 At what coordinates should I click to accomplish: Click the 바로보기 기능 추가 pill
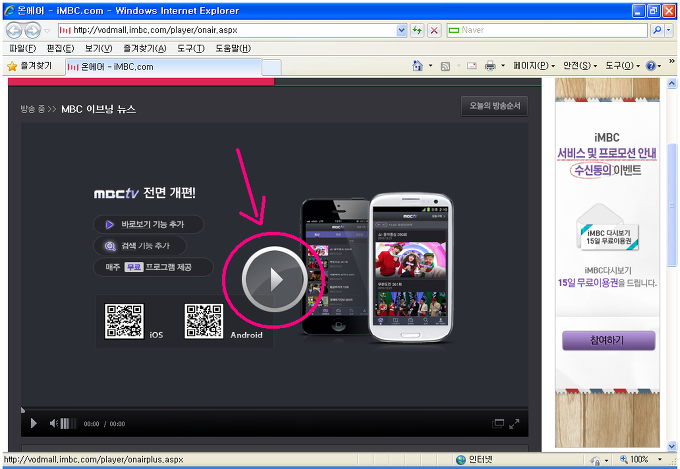pyautogui.click(x=148, y=224)
